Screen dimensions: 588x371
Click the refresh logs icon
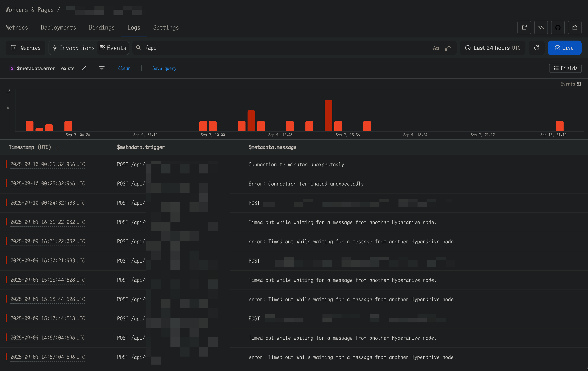(x=536, y=48)
